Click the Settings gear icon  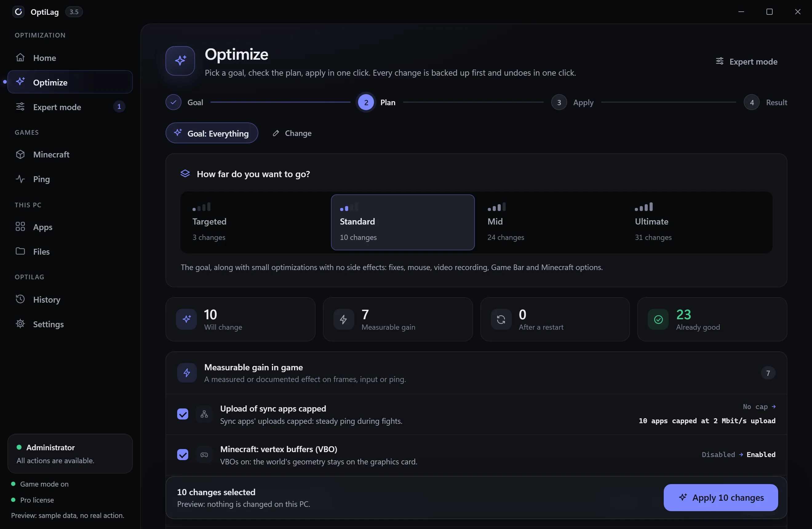point(20,324)
